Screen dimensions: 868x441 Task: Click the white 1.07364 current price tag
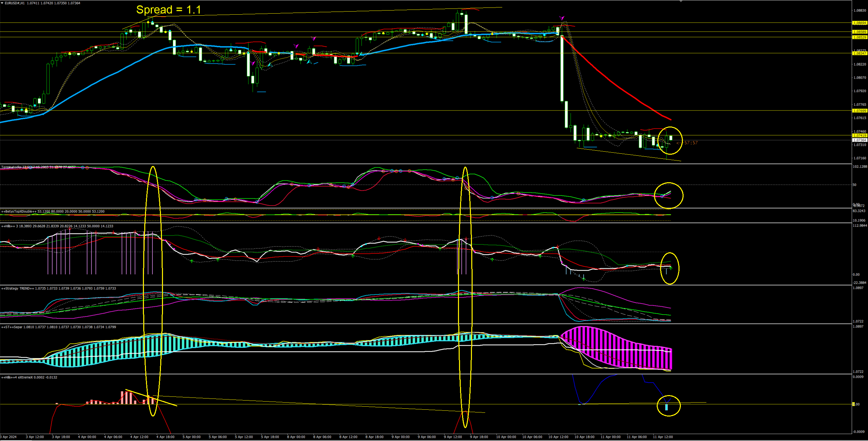coord(859,140)
